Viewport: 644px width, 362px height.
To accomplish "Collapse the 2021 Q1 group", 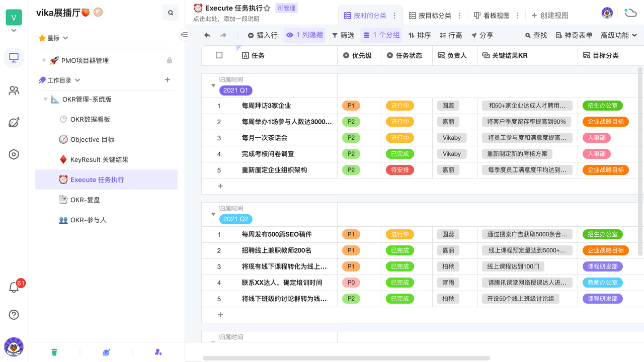I will tap(213, 86).
